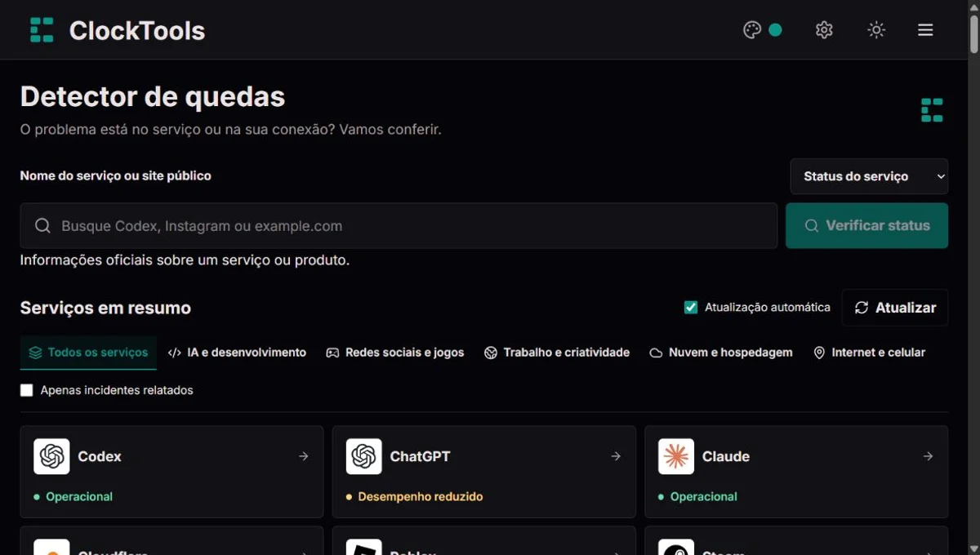The height and width of the screenshot is (555, 980).
Task: Click the Serviços em resumo heading
Action: tap(105, 308)
